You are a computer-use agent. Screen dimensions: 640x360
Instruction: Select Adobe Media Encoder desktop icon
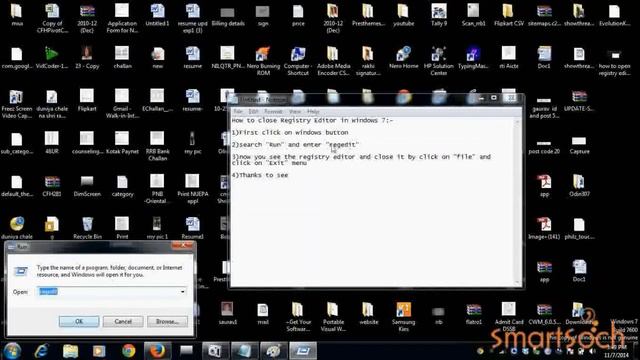point(333,61)
